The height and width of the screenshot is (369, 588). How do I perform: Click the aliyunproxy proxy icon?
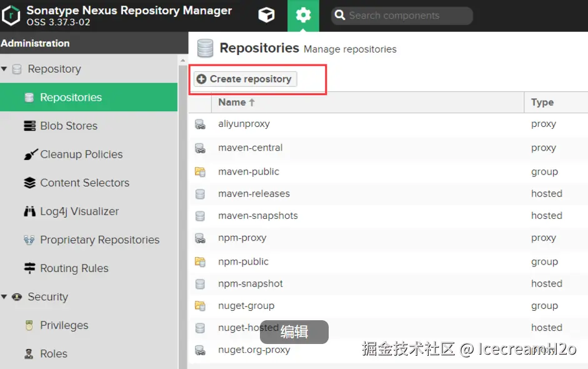point(200,124)
